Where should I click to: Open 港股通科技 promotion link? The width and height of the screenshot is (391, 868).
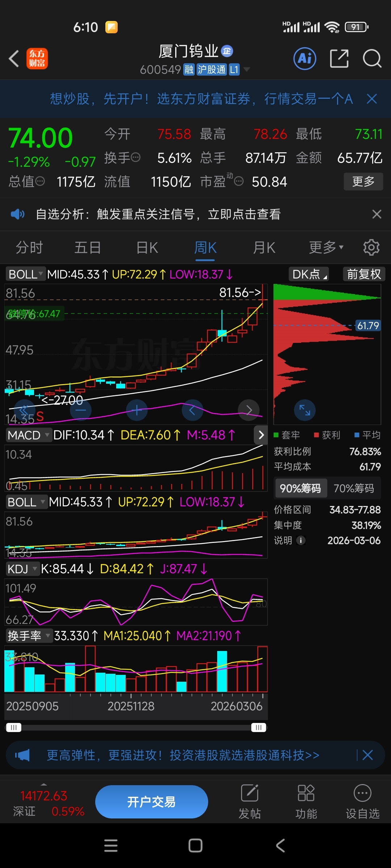pyautogui.click(x=183, y=755)
